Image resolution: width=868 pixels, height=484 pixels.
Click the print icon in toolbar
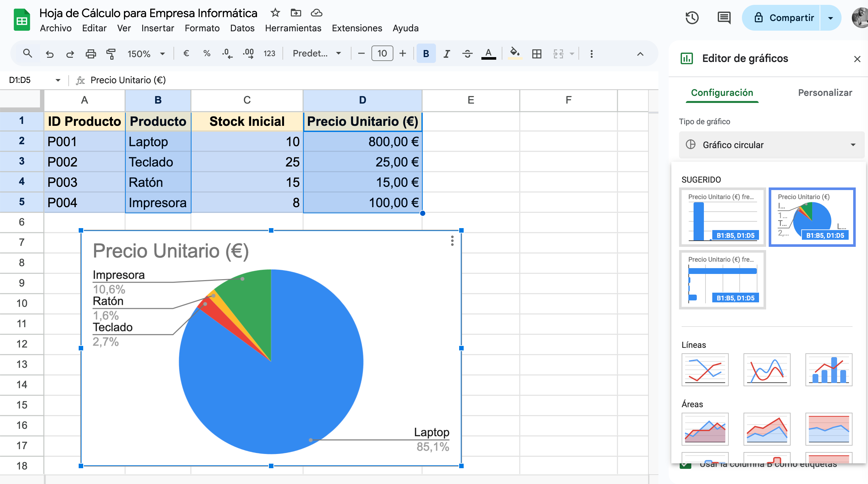click(x=90, y=54)
